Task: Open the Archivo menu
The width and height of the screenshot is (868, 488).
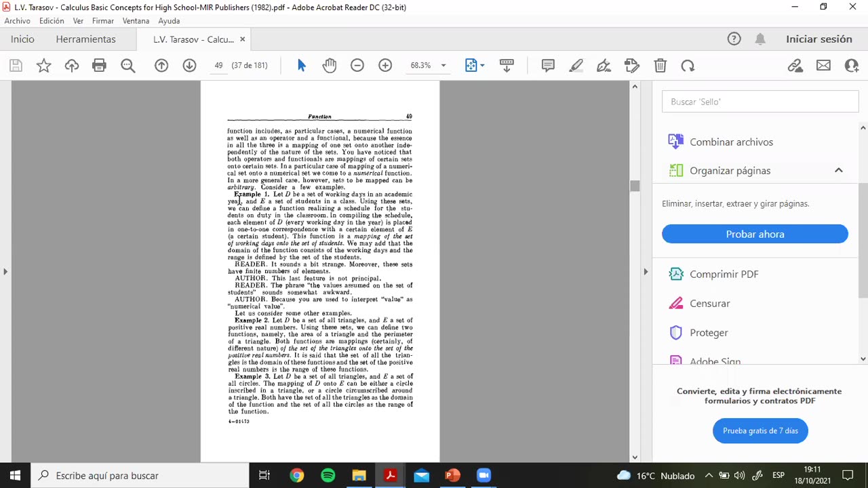Action: point(18,21)
